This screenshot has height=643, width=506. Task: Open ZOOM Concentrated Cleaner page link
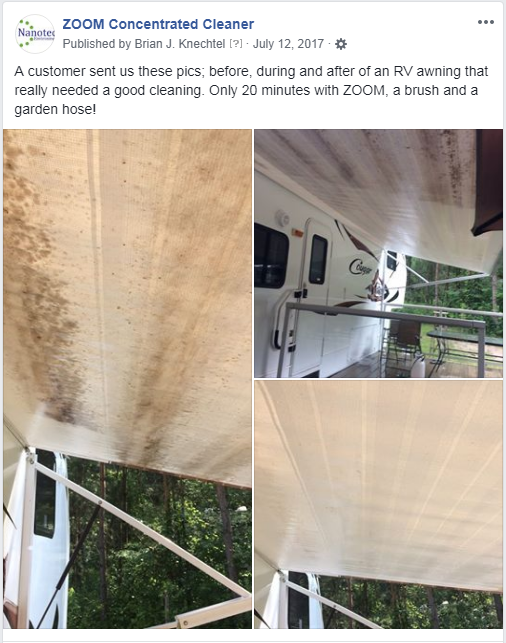[x=158, y=24]
